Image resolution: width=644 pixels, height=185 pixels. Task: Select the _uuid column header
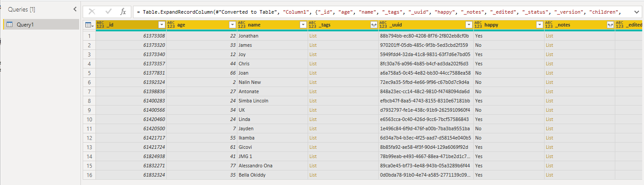coord(426,25)
